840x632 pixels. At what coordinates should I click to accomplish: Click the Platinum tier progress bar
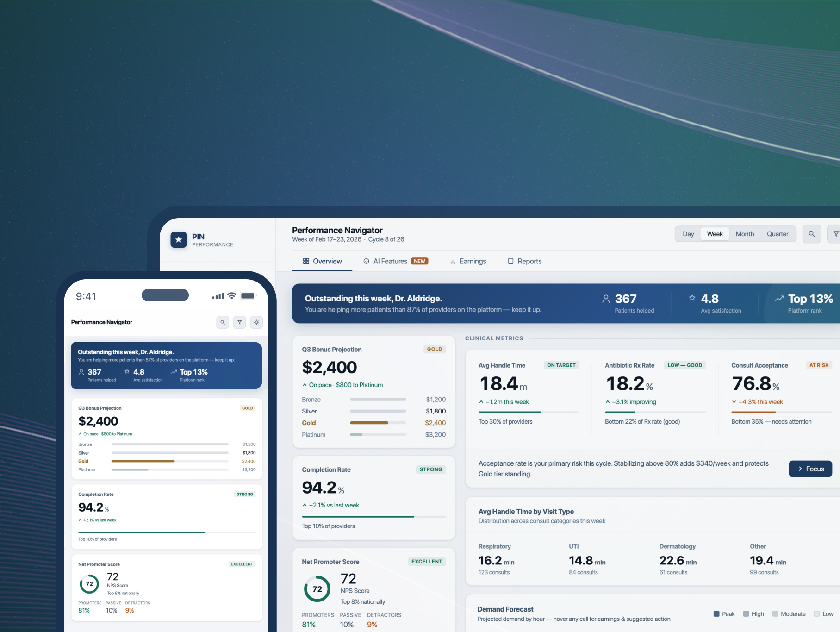(378, 434)
